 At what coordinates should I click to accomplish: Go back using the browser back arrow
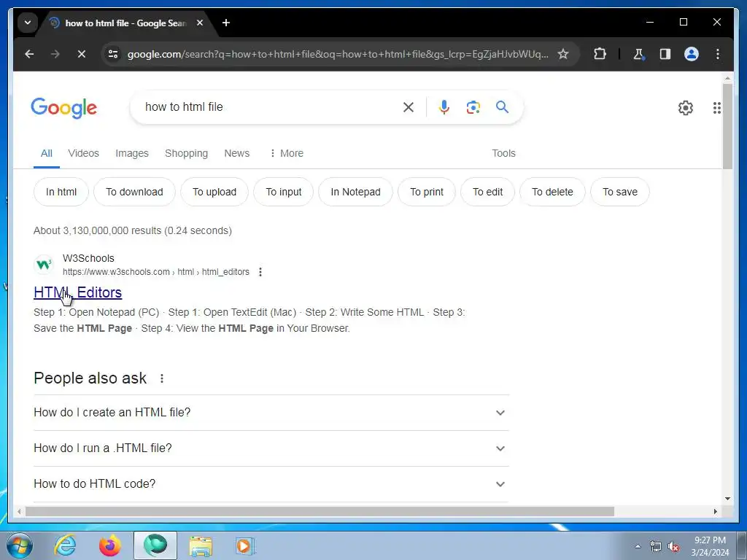(29, 54)
